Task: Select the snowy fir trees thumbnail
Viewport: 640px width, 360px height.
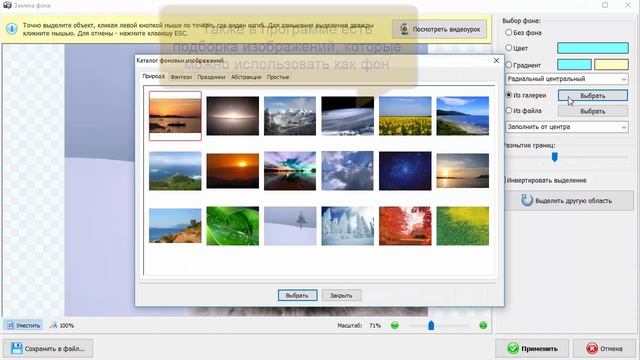Action: (347, 226)
